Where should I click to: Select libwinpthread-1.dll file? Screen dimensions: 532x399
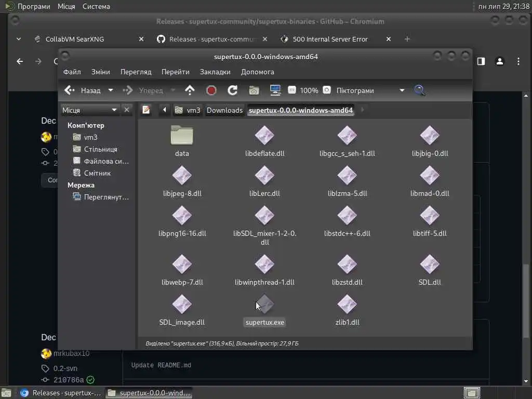pos(264,270)
